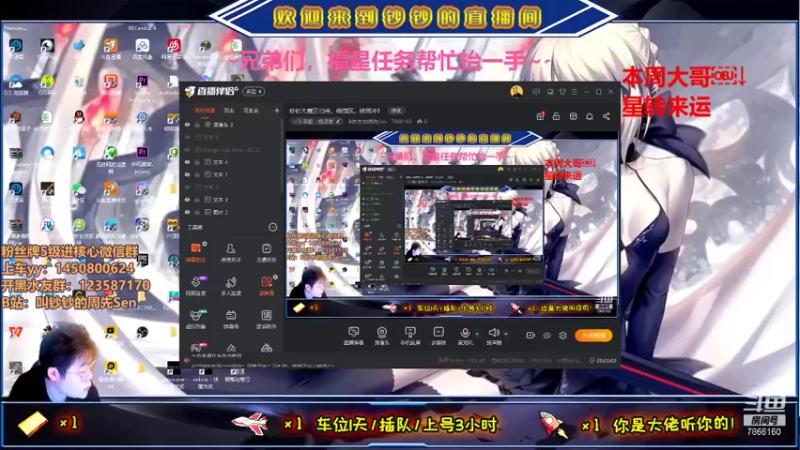Open notifications via the bell icon
Viewport: 800px width, 450px height.
point(589,116)
